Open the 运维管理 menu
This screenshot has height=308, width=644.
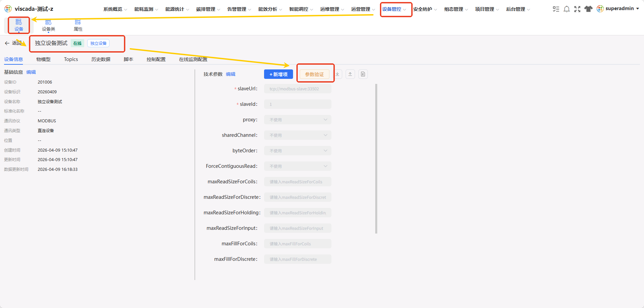tap(332, 9)
